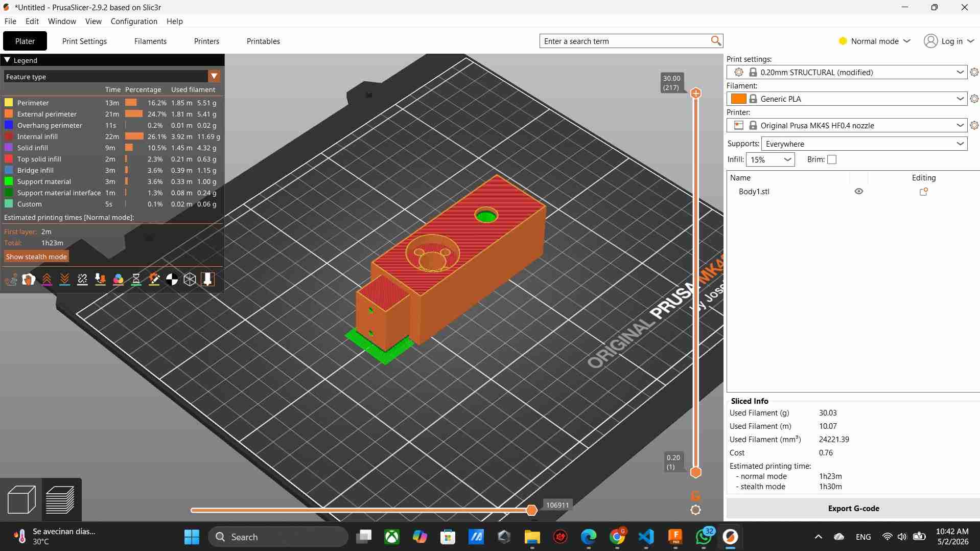The image size is (980, 551).
Task: Click Show stealth mode button
Action: point(36,257)
